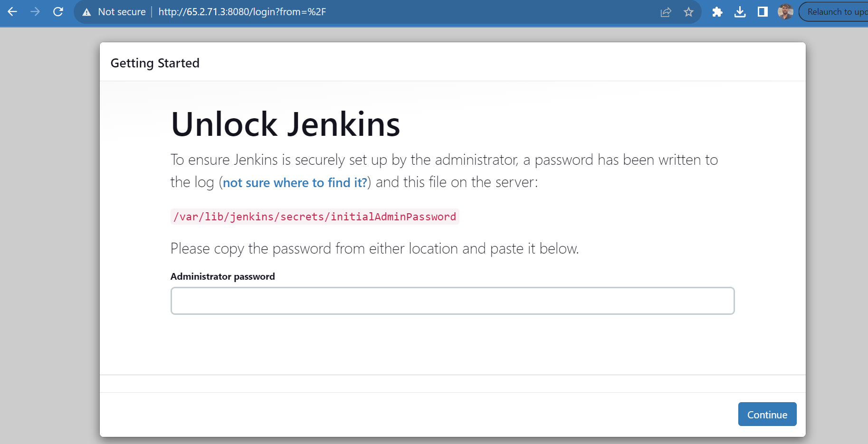Viewport: 868px width, 444px height.
Task: Click the Continue button
Action: [x=767, y=414]
